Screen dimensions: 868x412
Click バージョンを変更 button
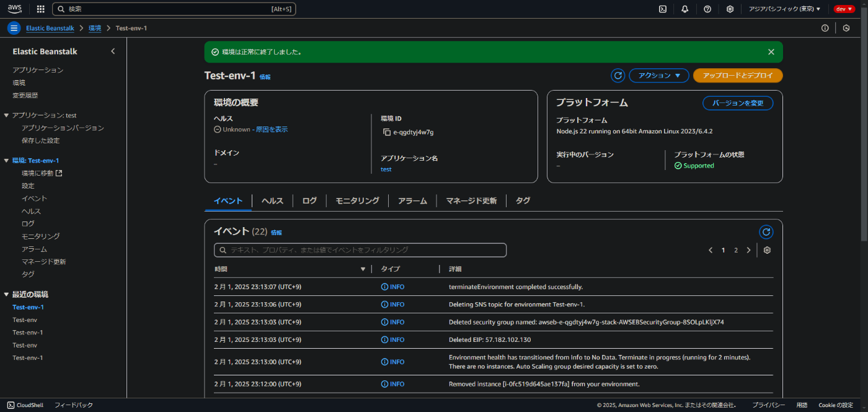pyautogui.click(x=738, y=103)
